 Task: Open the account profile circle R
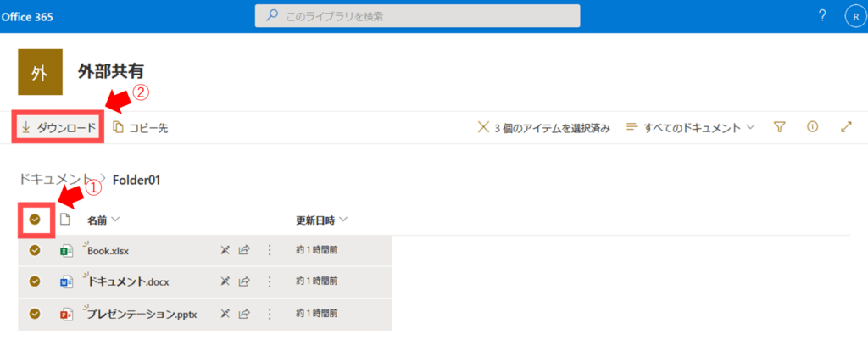tap(854, 16)
